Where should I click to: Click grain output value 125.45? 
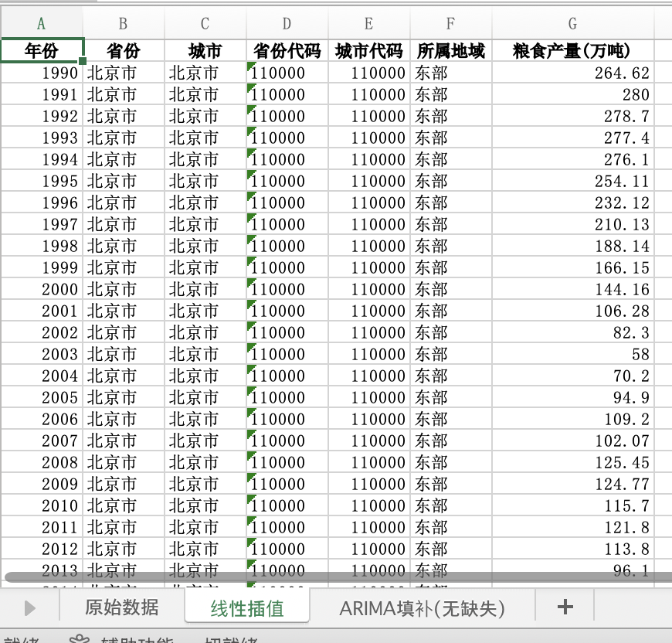(x=573, y=462)
